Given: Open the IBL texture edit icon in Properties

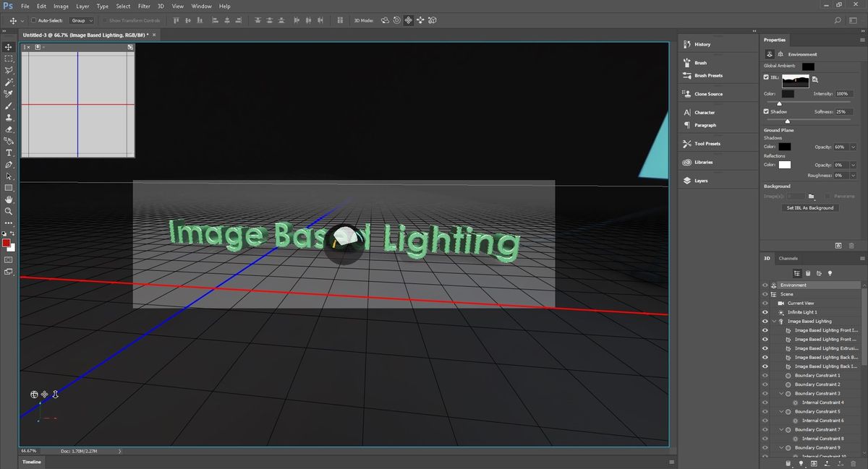Looking at the screenshot, I should click(x=815, y=80).
